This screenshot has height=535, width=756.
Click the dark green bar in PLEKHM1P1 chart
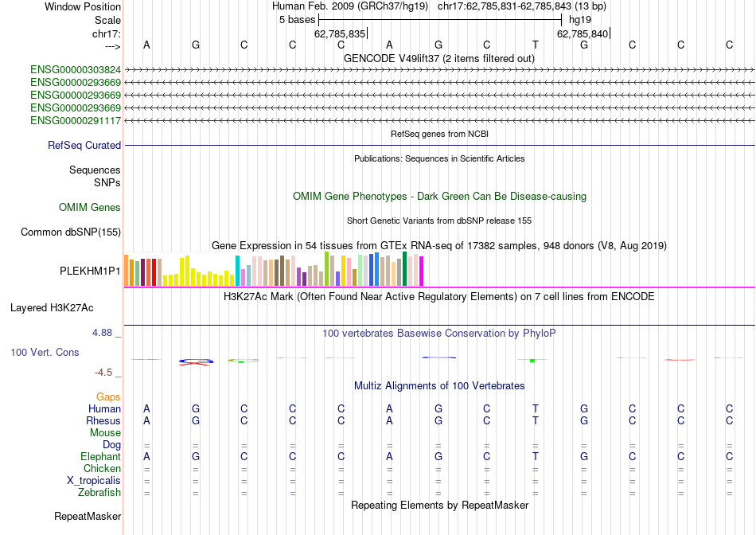pos(404,269)
